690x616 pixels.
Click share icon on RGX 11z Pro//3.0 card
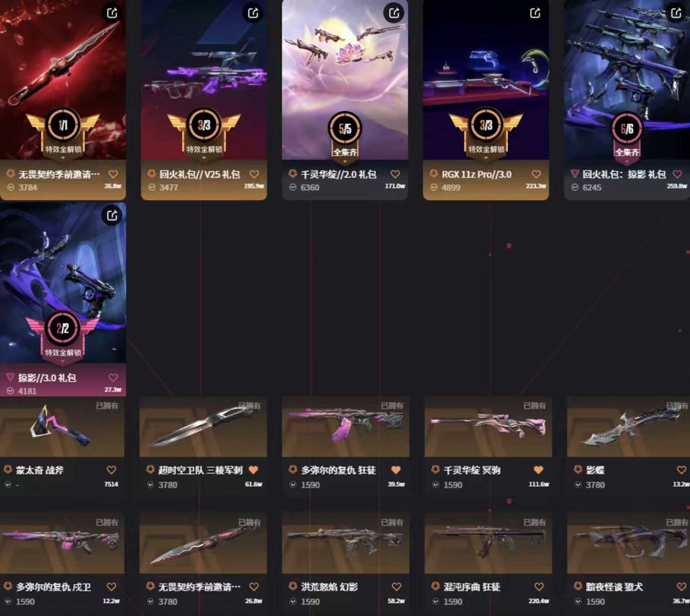coord(535,13)
